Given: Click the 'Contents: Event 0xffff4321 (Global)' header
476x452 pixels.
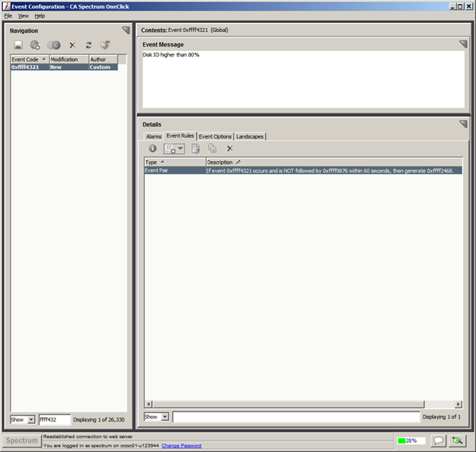Looking at the screenshot, I should (185, 30).
